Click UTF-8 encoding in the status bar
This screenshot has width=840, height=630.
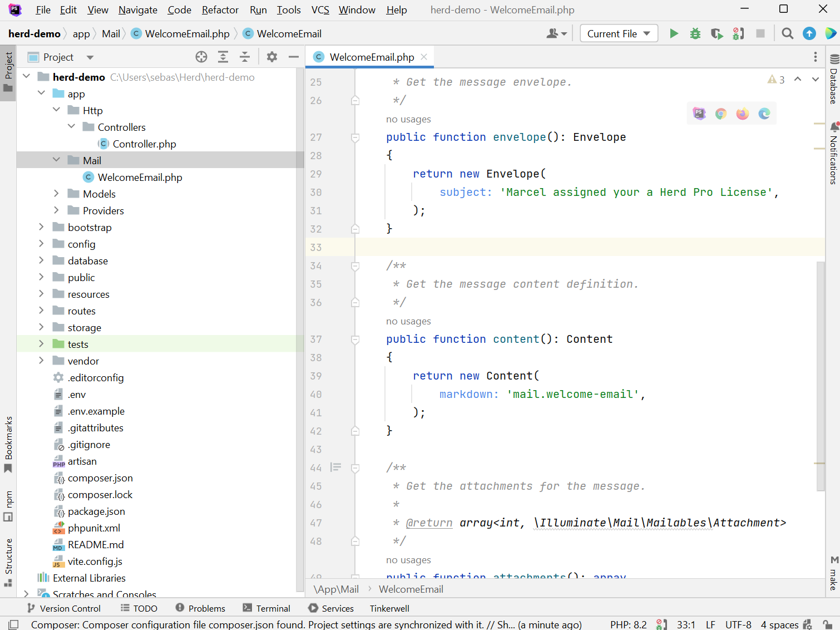point(738,624)
